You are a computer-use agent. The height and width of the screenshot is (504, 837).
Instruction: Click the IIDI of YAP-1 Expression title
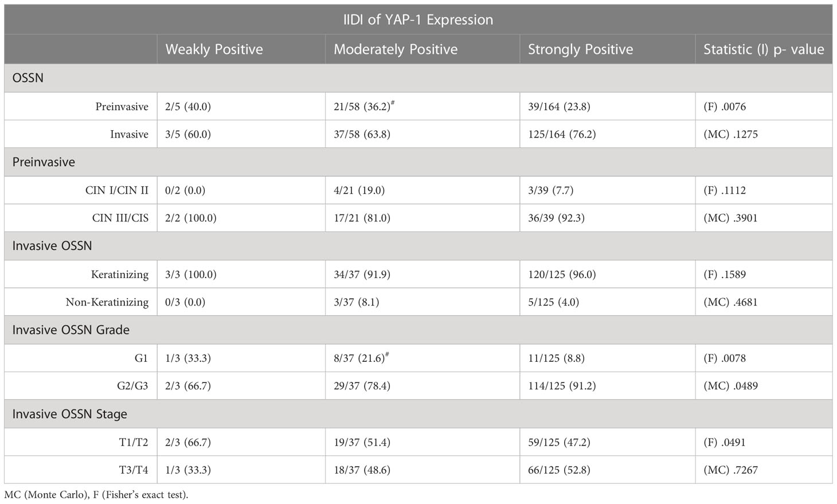[418, 19]
